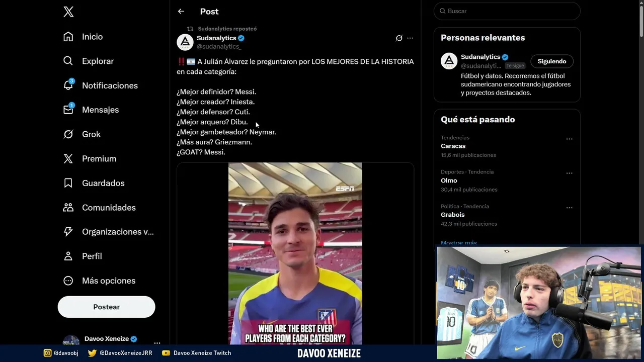Click the Comunidades people icon
644x362 pixels.
tap(68, 207)
